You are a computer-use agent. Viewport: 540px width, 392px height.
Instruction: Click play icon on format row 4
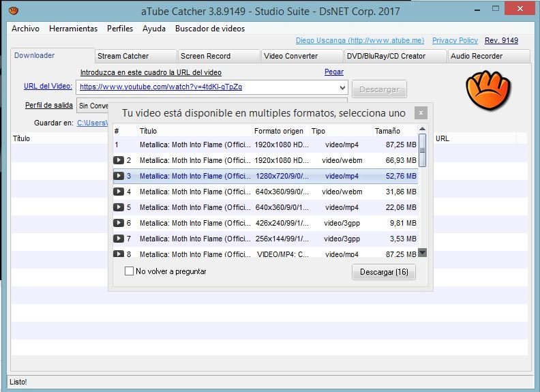point(119,192)
